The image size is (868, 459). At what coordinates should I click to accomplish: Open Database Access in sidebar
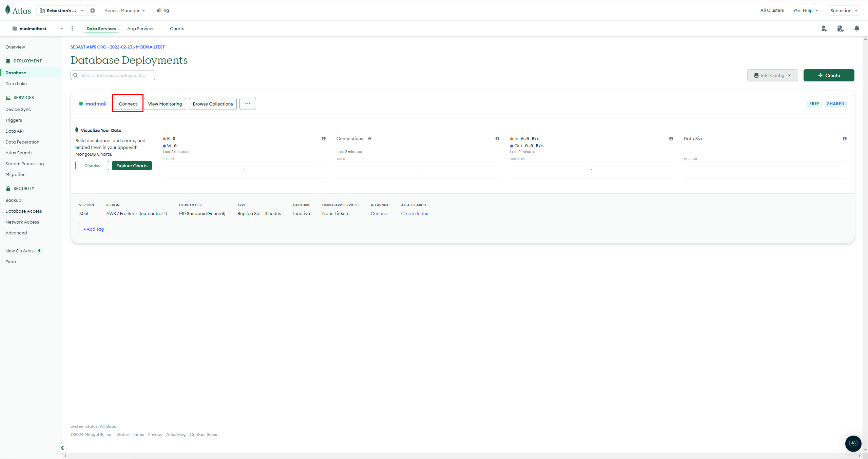coord(23,211)
